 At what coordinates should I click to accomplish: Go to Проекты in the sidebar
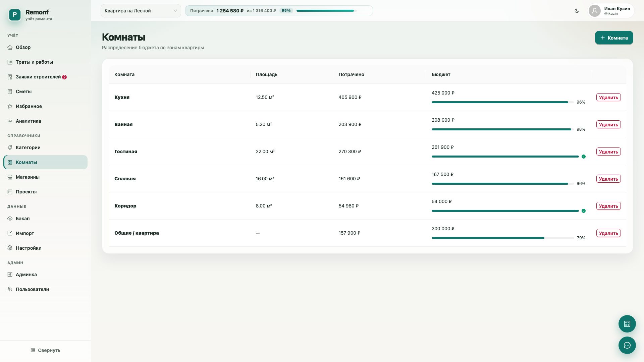click(45, 192)
